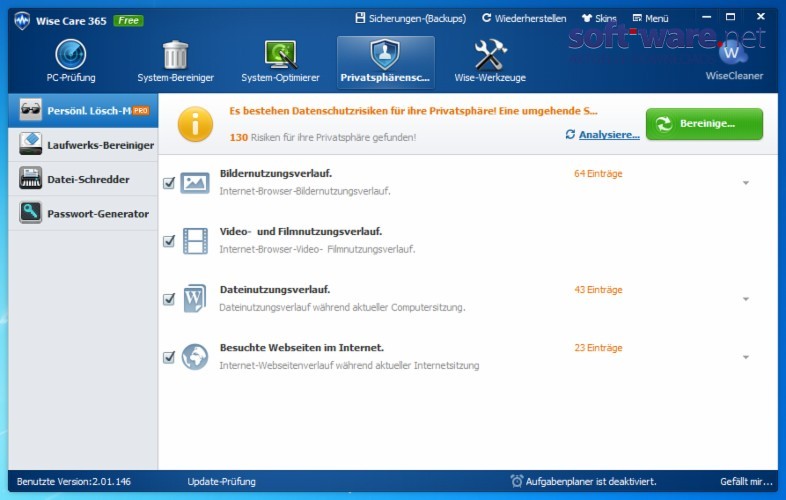Click the WiseCleaner logo icon
The width and height of the screenshot is (786, 500).
click(732, 53)
